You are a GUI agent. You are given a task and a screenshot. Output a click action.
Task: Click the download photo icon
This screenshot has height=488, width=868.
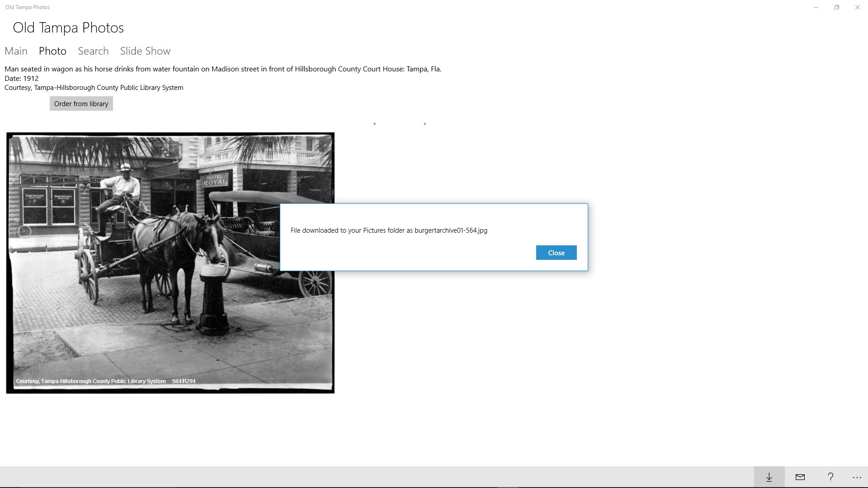tap(769, 477)
